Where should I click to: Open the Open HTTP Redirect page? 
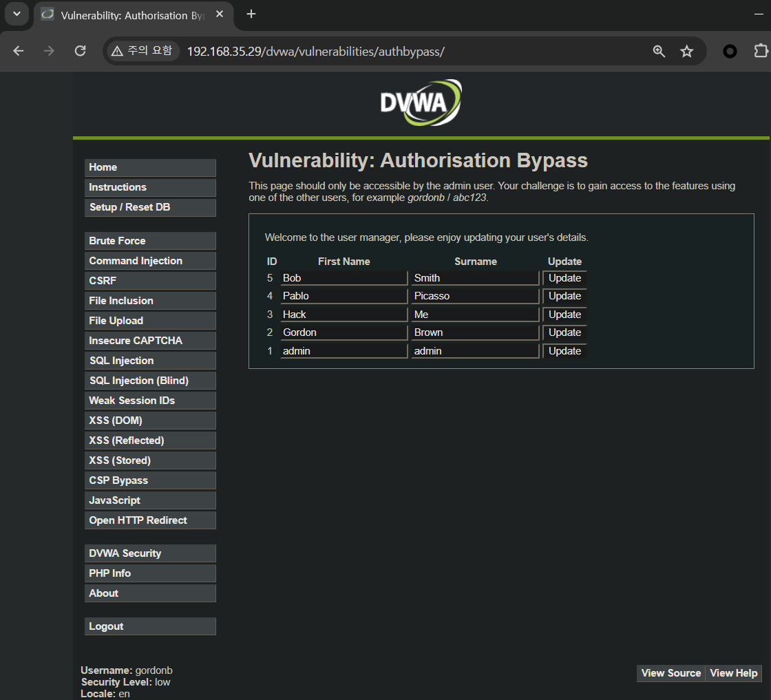(150, 520)
